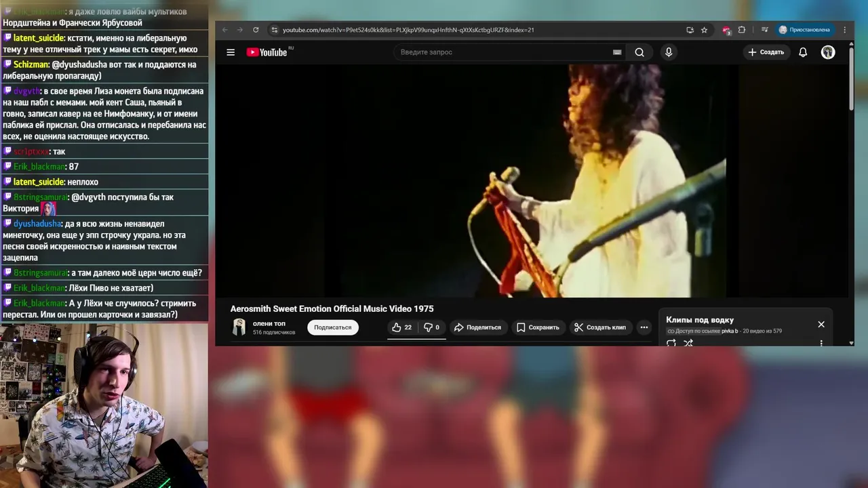Subscribe with the Подписаться button
This screenshot has height=488, width=868.
[x=332, y=327]
